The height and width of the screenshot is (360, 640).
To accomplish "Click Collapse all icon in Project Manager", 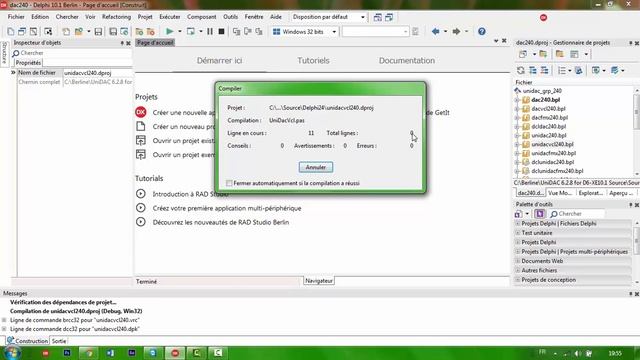I will pos(544,71).
